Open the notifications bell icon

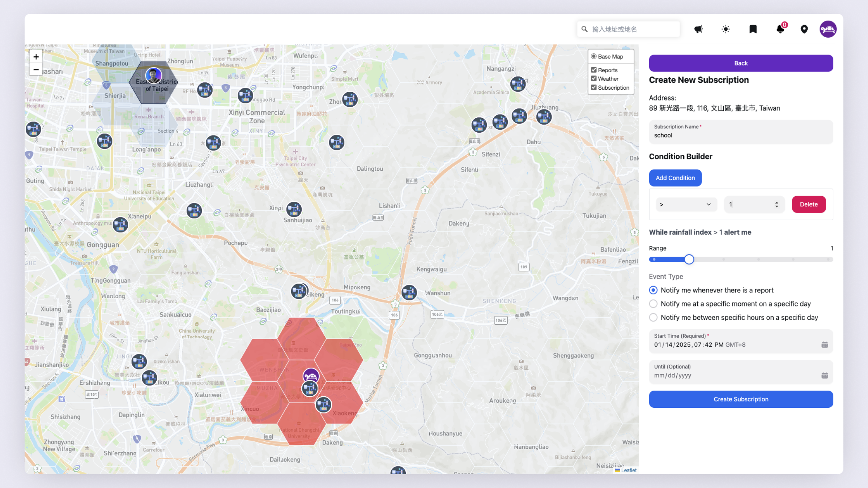[780, 29]
